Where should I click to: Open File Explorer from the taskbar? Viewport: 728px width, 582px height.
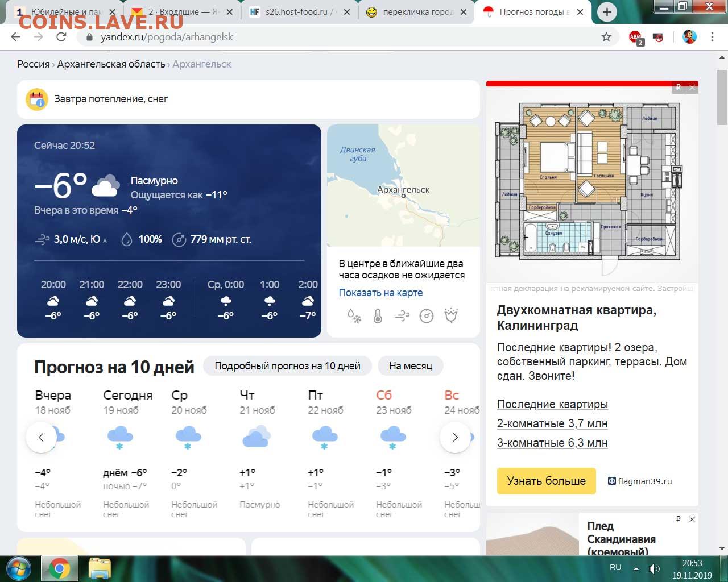click(100, 568)
